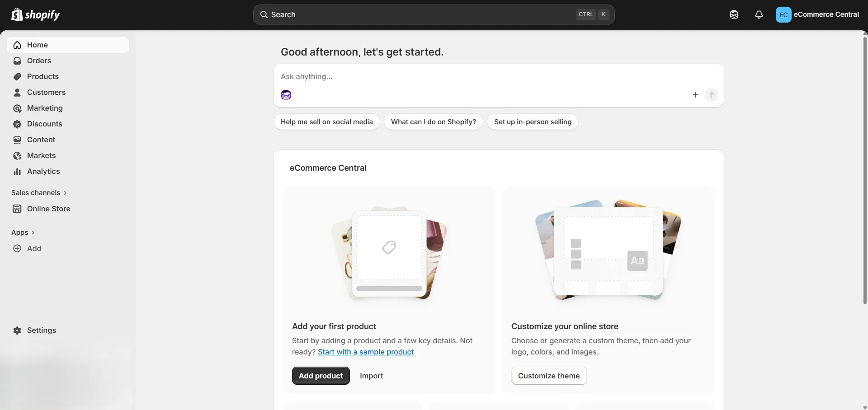Click the Orders inbox icon
The width and height of the screenshot is (868, 410).
[17, 61]
